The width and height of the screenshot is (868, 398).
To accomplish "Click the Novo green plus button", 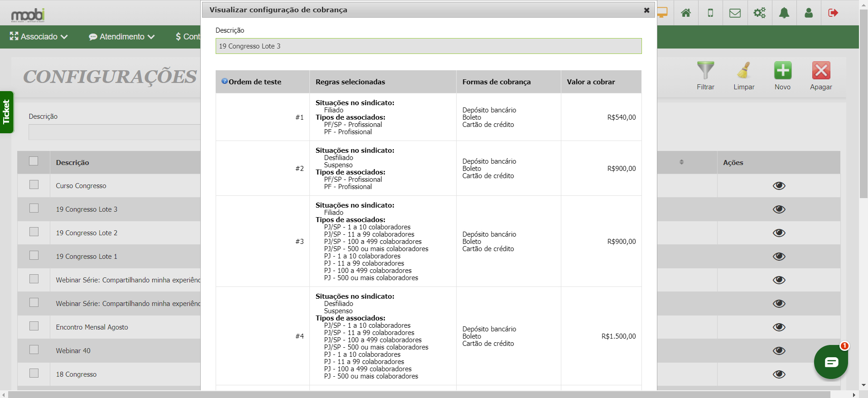I will coord(782,71).
